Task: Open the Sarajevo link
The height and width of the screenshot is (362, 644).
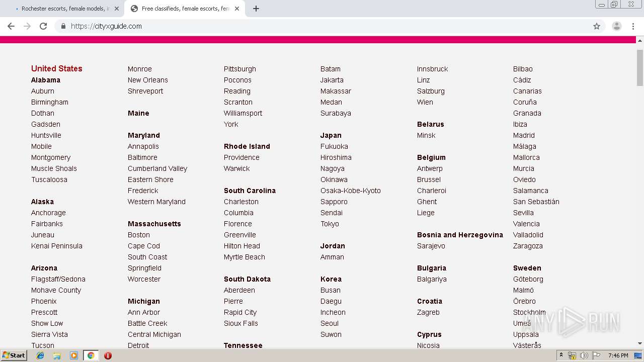Action: pyautogui.click(x=431, y=246)
